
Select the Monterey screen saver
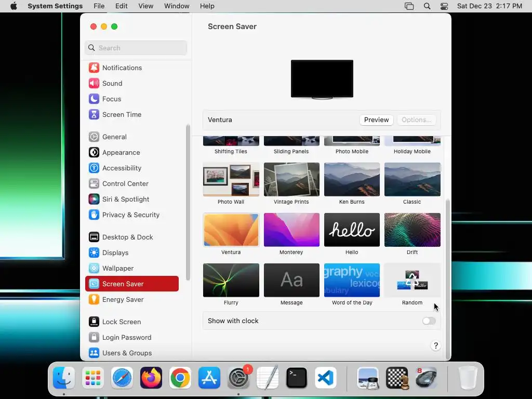click(291, 230)
